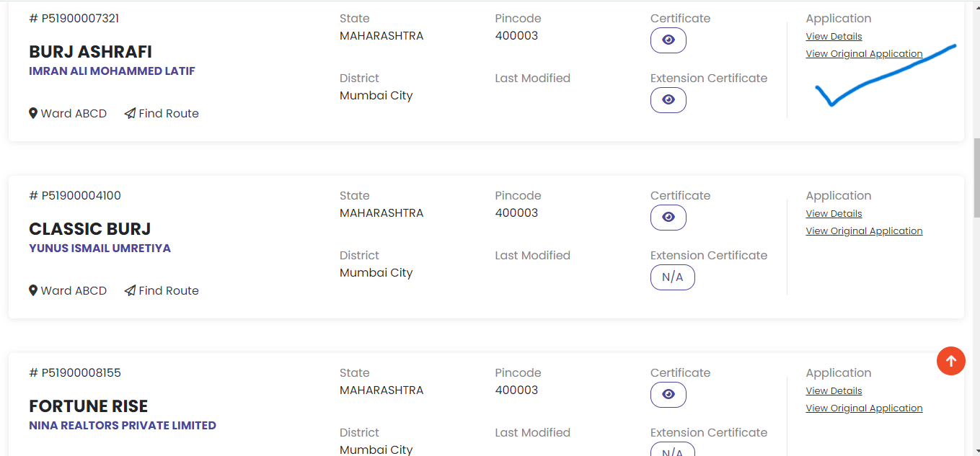Open View Details for FORTUNE RISE
Image resolution: width=980 pixels, height=456 pixels.
coord(834,391)
